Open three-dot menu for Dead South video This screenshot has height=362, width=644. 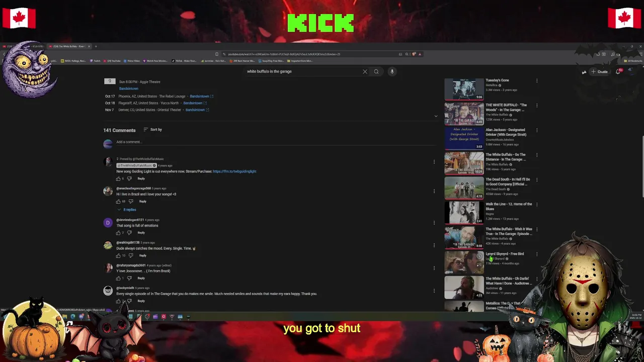click(x=537, y=179)
